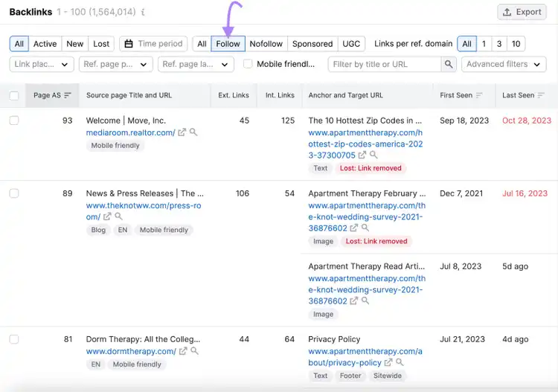Click magnifier icon in Apartment Therapy February entry
The height and width of the screenshot is (392, 558).
pyautogui.click(x=365, y=228)
